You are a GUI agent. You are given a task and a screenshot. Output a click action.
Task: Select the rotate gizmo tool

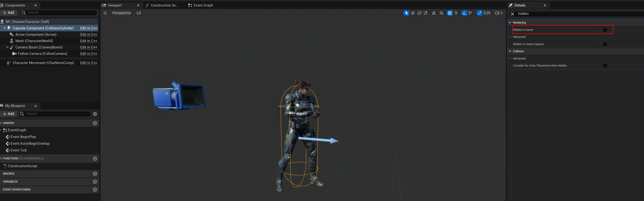pos(419,13)
